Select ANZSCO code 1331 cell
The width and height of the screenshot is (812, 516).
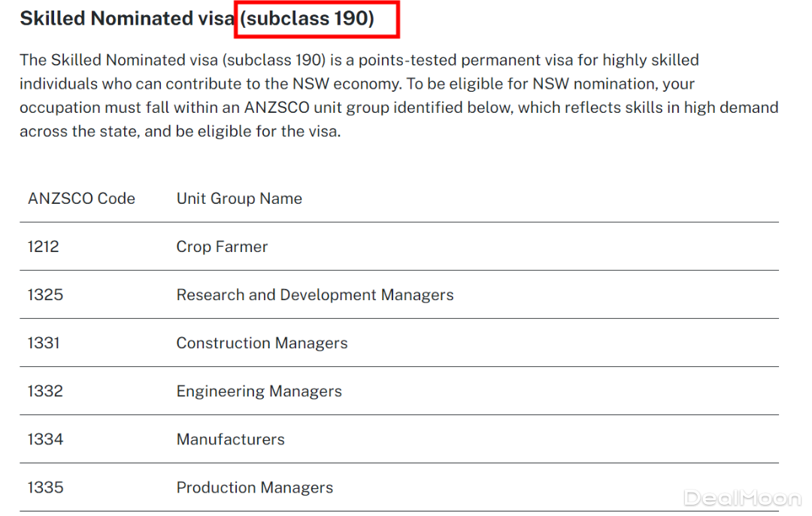[44, 343]
